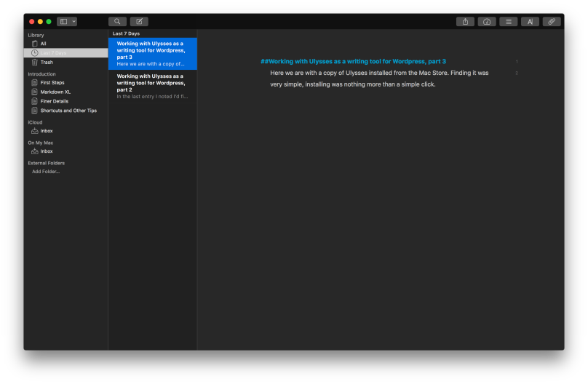Click the Trash bin icon
Image resolution: width=588 pixels, height=384 pixels.
click(x=34, y=63)
